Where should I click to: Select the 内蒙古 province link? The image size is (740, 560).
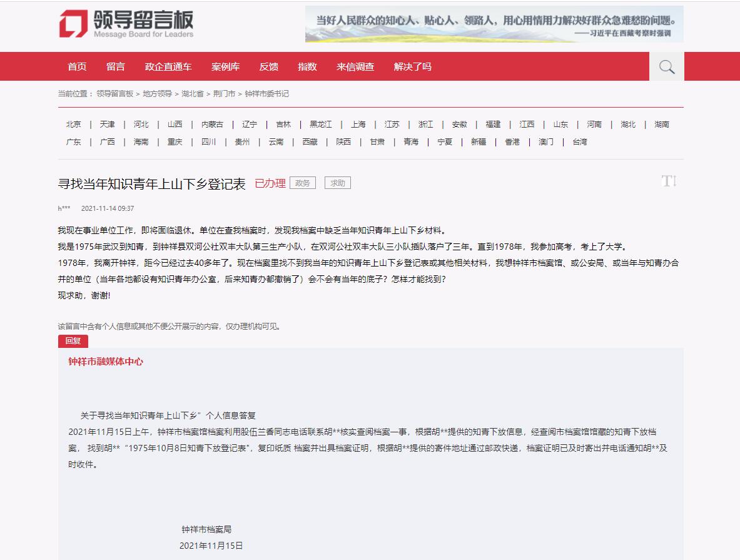click(x=212, y=125)
